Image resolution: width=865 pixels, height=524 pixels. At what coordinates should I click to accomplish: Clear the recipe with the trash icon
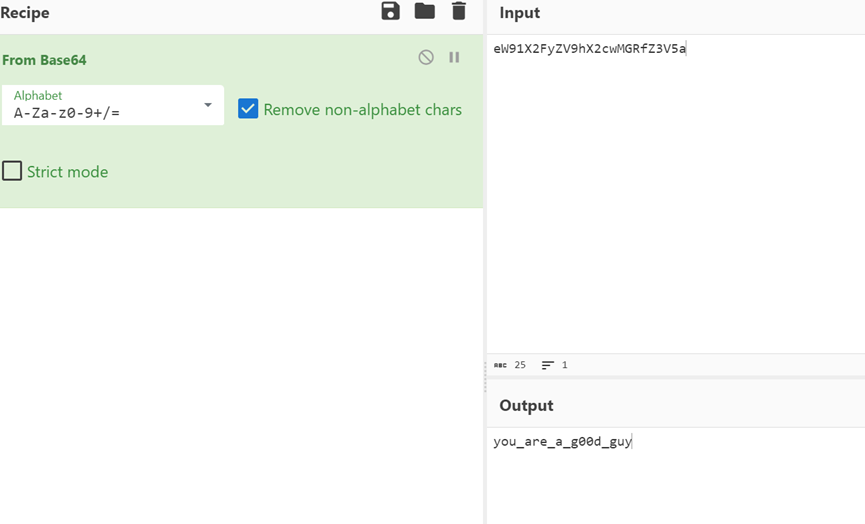pyautogui.click(x=458, y=11)
